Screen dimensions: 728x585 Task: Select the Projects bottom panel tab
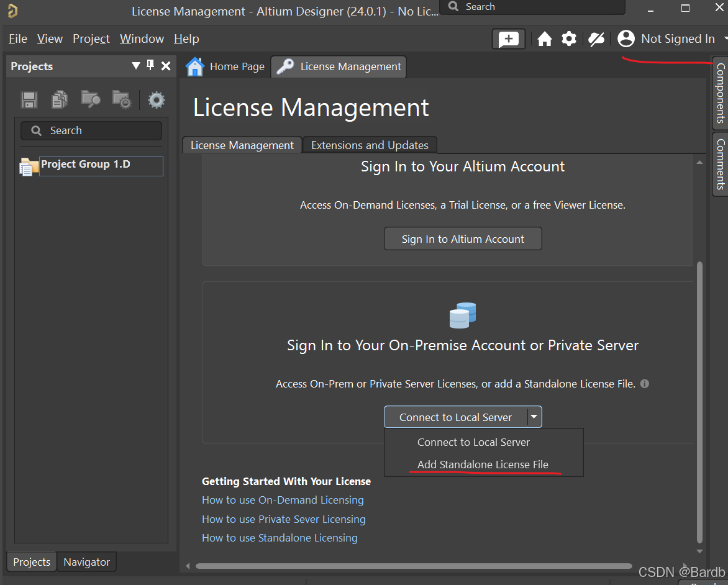(32, 562)
